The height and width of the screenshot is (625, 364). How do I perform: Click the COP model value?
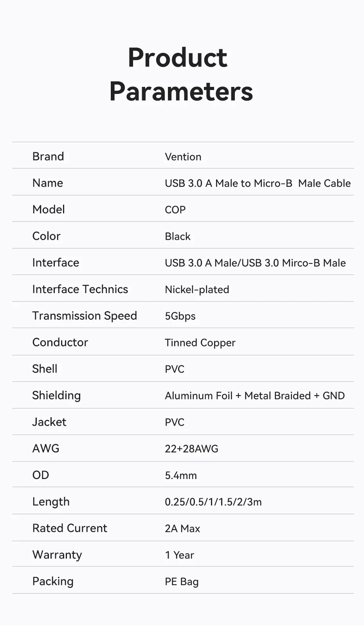(x=175, y=210)
